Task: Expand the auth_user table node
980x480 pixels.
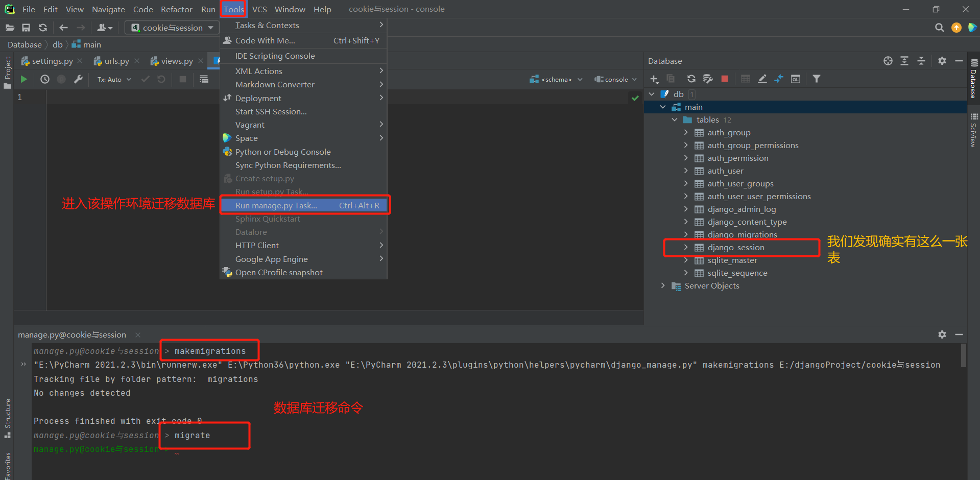Action: (x=686, y=171)
